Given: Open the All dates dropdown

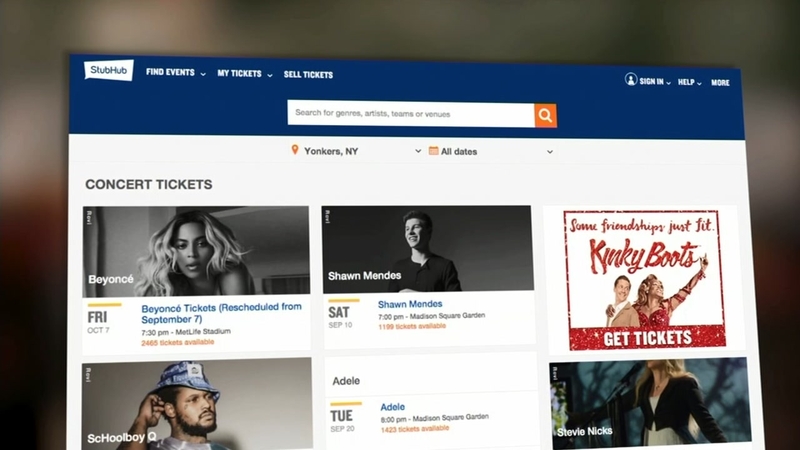Looking at the screenshot, I should click(x=491, y=152).
